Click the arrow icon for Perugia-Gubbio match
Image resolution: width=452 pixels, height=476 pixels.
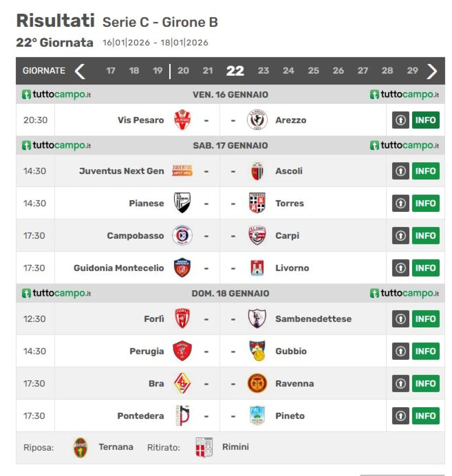pyautogui.click(x=400, y=351)
